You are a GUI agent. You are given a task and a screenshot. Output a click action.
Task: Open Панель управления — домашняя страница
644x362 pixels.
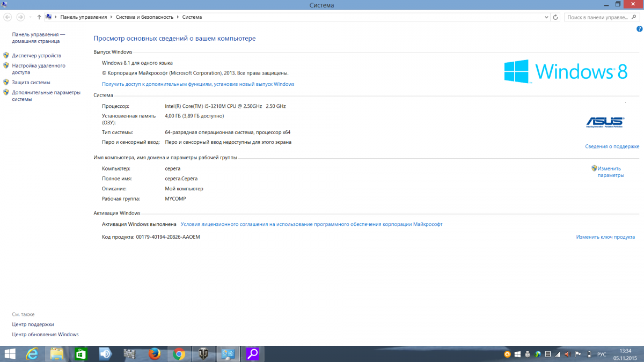coord(39,38)
